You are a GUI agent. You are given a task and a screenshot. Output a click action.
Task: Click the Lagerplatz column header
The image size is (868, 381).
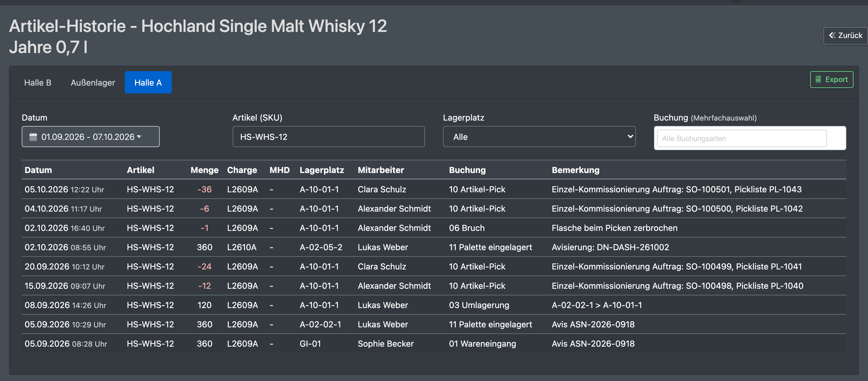tap(322, 170)
